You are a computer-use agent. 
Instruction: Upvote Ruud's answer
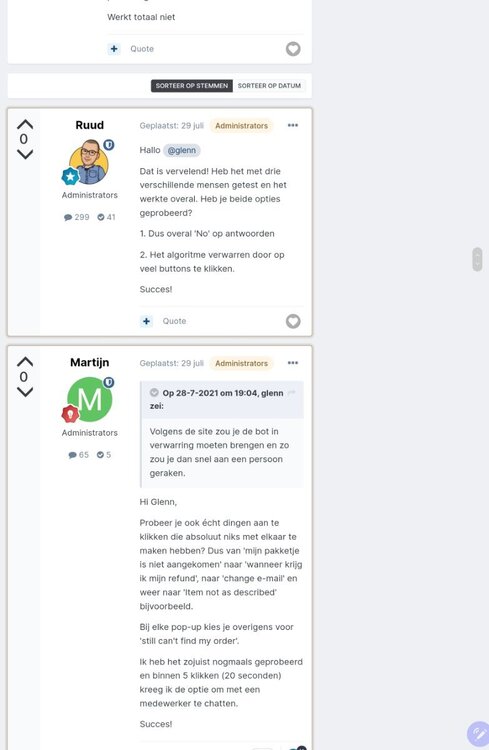coord(25,124)
